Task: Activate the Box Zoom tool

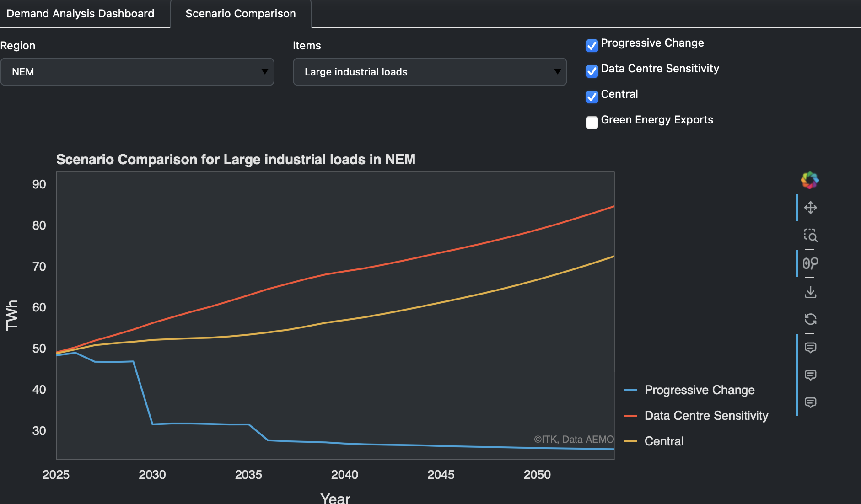Action: tap(810, 236)
